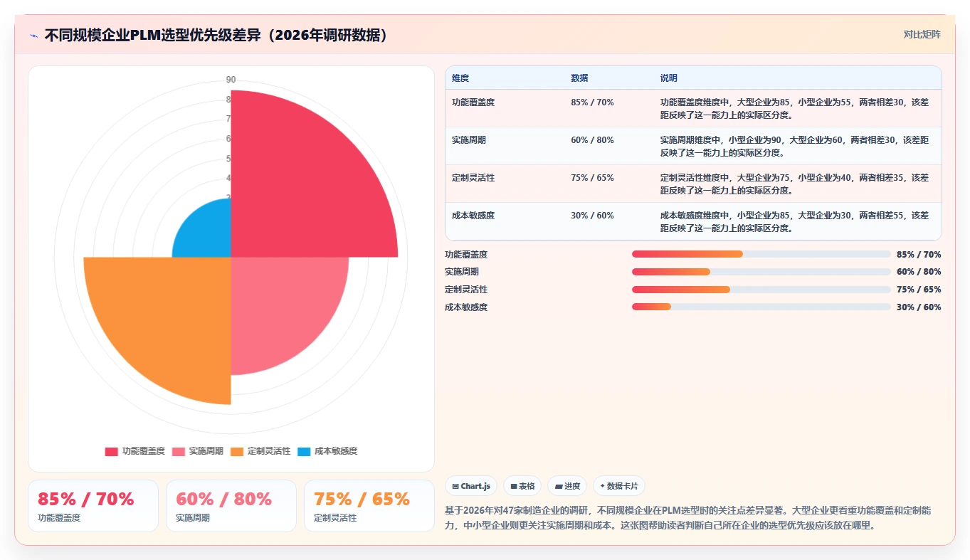Viewport: 970px width, 560px height.
Task: Select the 进度 tag chip
Action: click(x=567, y=486)
